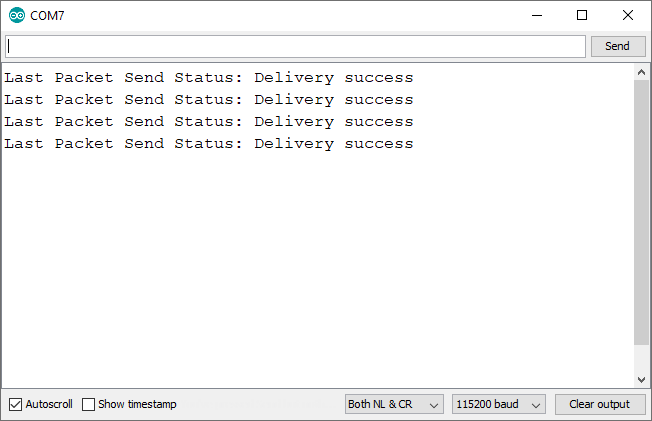The height and width of the screenshot is (421, 652).
Task: Expand the 115200 baud rate dropdown
Action: tap(499, 404)
